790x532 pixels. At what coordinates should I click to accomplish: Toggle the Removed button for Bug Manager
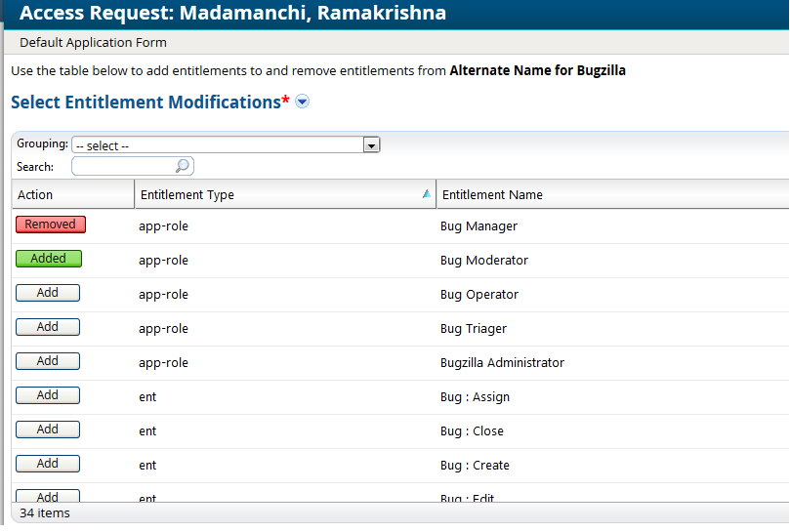pos(51,225)
